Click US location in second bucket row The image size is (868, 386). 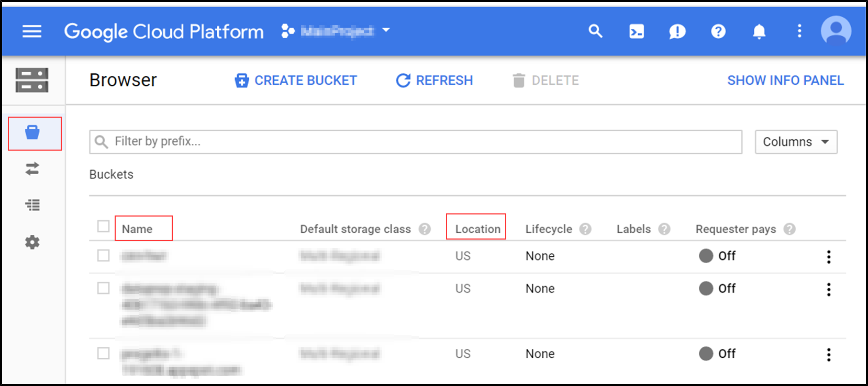(463, 289)
